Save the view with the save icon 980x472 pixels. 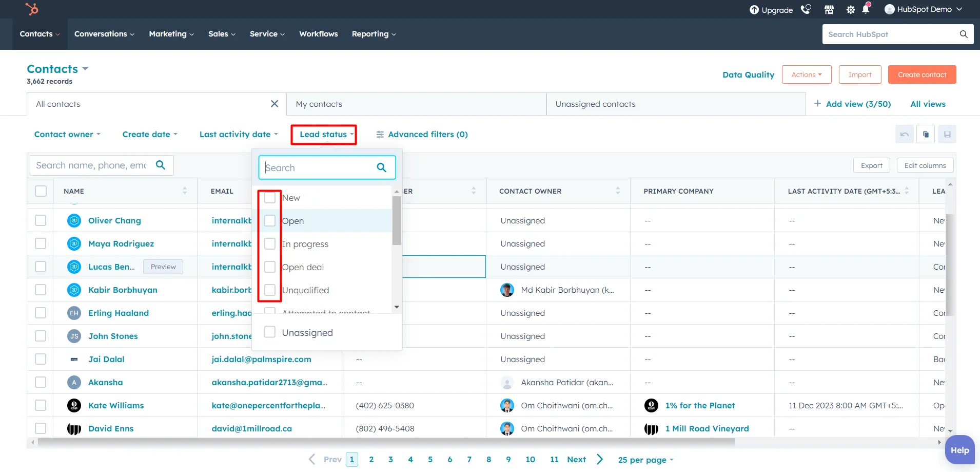[948, 134]
